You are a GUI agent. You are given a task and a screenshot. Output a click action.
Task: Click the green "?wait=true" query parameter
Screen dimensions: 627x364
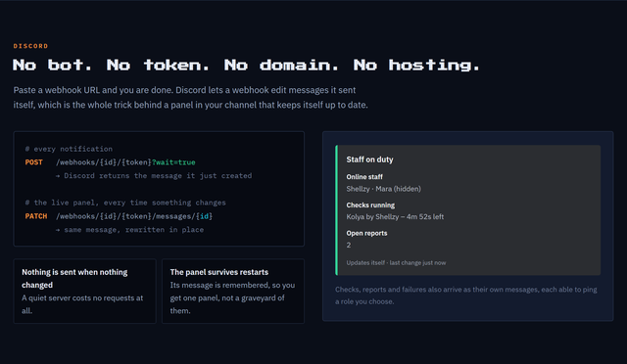point(173,162)
